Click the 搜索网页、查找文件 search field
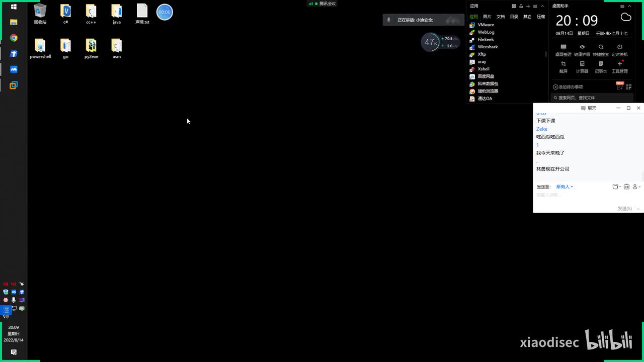 click(x=592, y=98)
